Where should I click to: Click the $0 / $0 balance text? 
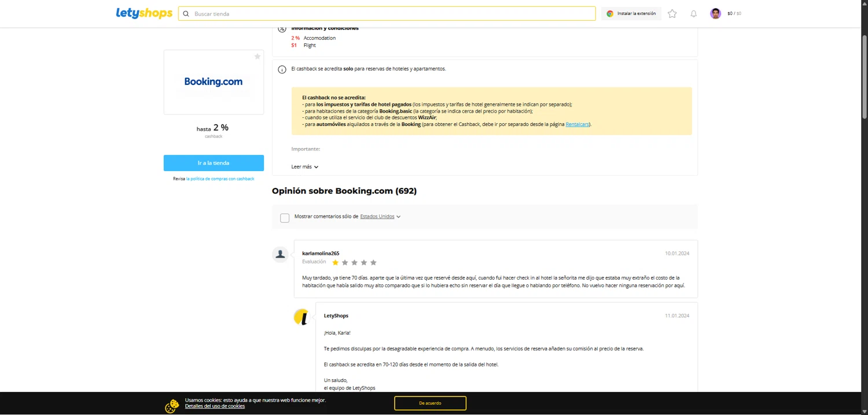pos(734,14)
